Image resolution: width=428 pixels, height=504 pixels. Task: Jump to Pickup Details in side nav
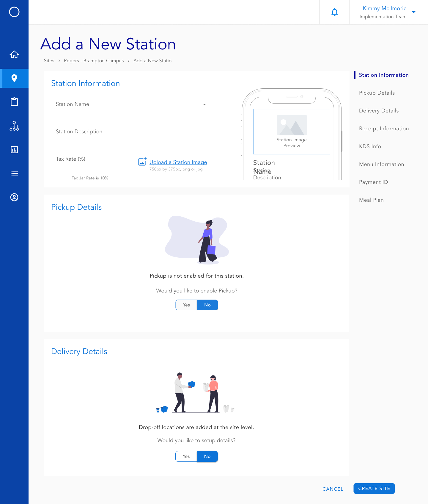[x=377, y=93]
